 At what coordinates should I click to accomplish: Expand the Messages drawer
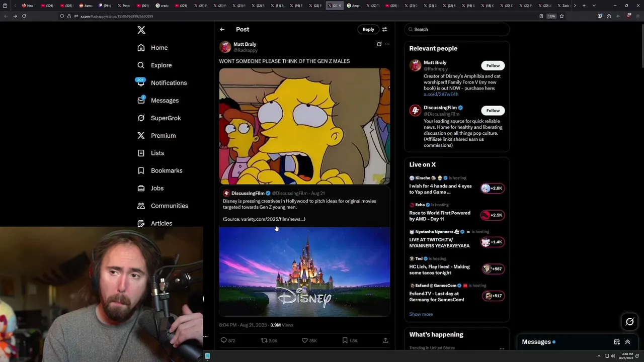coord(627,342)
